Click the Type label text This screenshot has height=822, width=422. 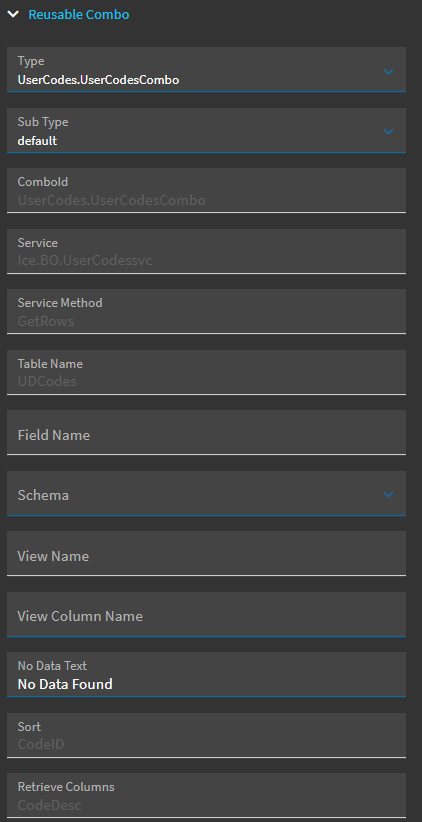coord(31,61)
